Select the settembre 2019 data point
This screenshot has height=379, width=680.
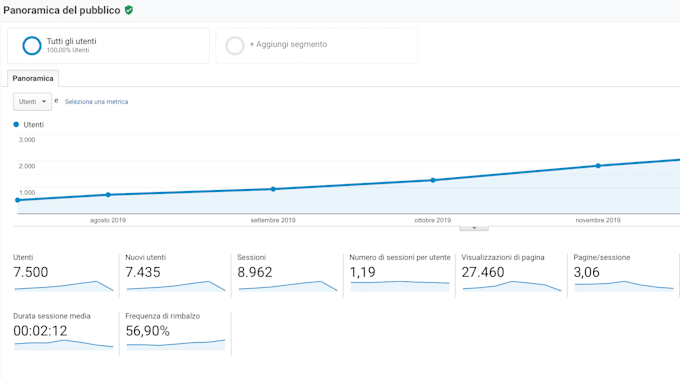pyautogui.click(x=273, y=189)
